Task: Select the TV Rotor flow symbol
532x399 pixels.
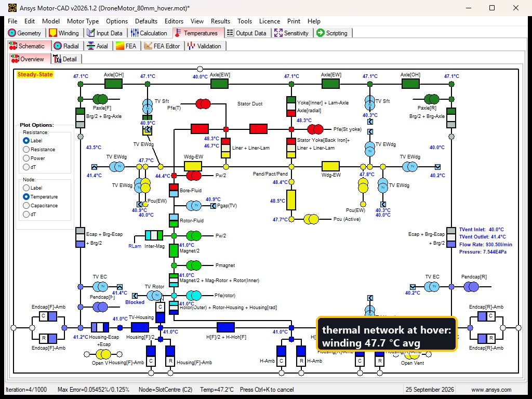Action: click(154, 296)
